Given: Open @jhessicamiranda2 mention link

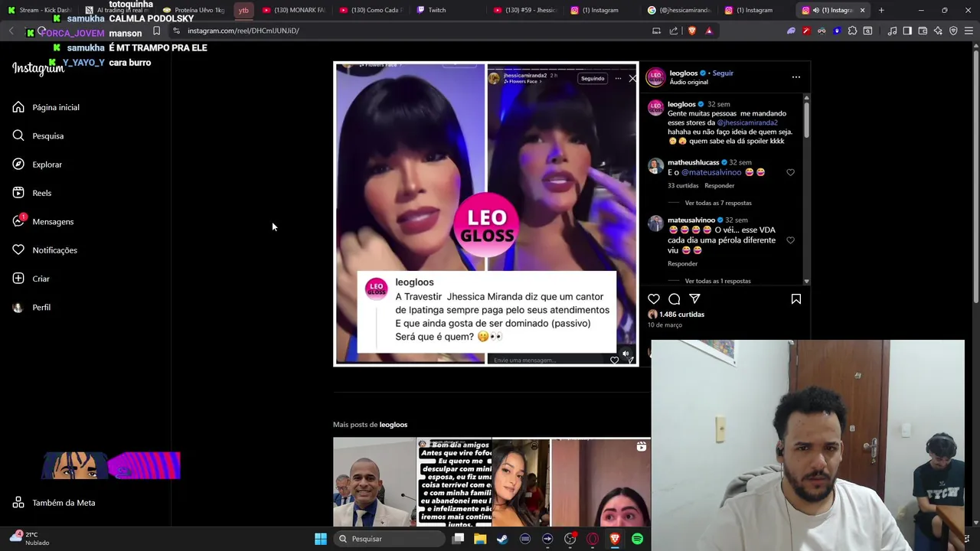Looking at the screenshot, I should pyautogui.click(x=747, y=122).
